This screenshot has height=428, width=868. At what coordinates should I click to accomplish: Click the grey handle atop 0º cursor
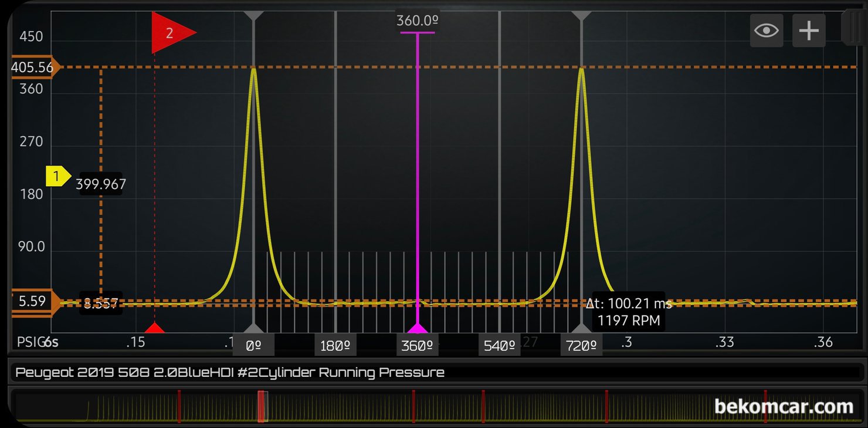[253, 16]
